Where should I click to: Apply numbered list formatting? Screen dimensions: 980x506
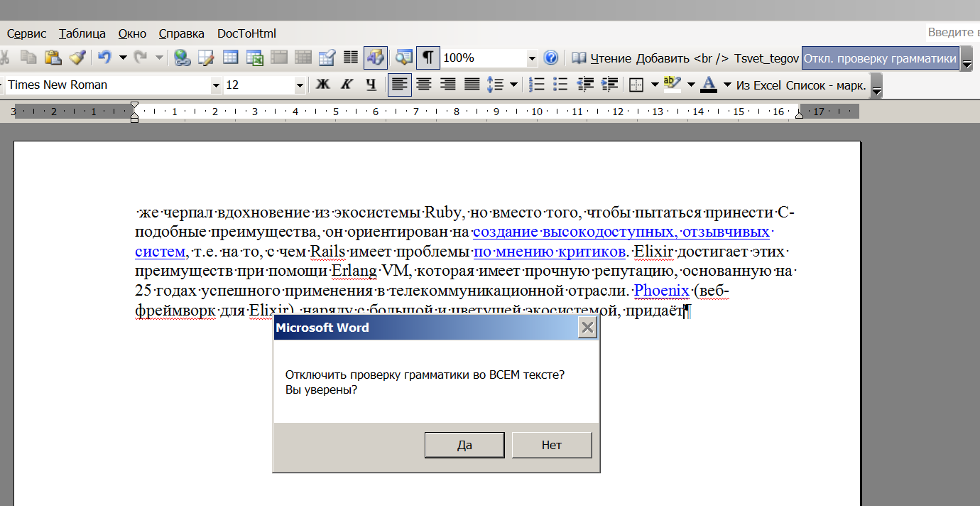pyautogui.click(x=538, y=85)
